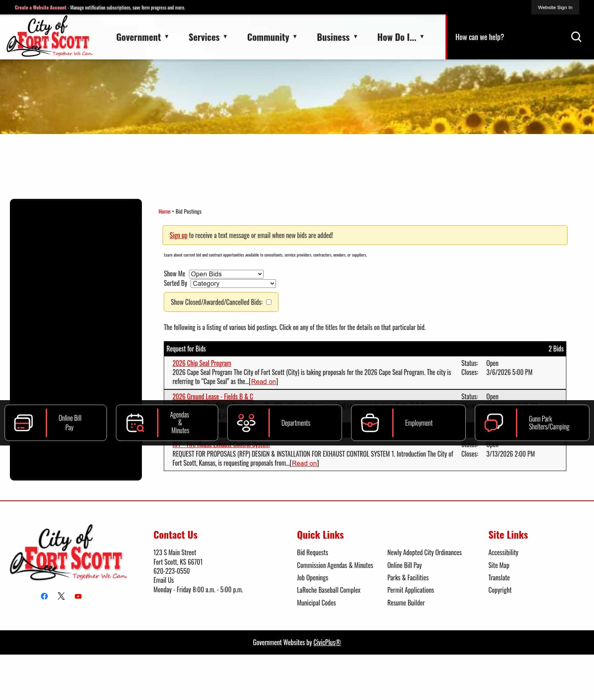The image size is (594, 700).
Task: Open the Gunn Park chat bubble icon
Action: coord(494,423)
